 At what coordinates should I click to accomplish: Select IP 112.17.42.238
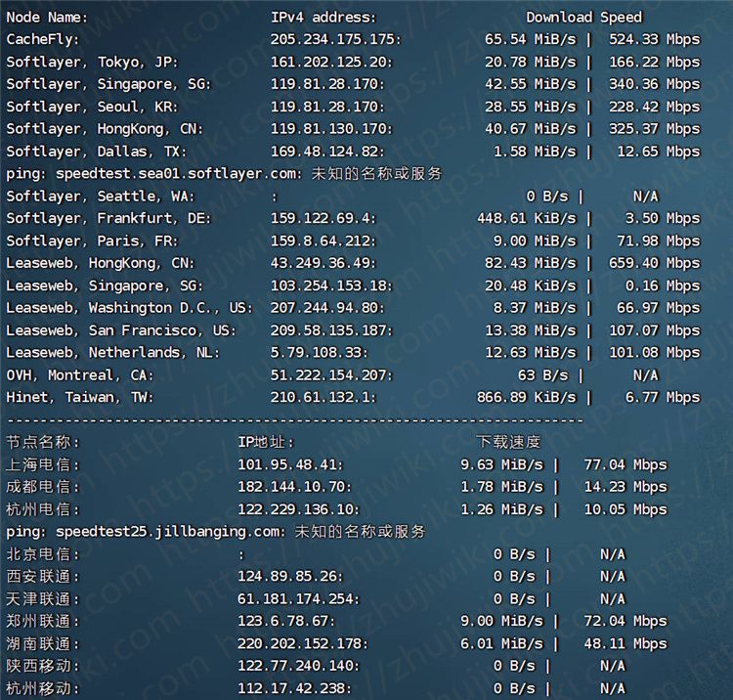point(294,688)
